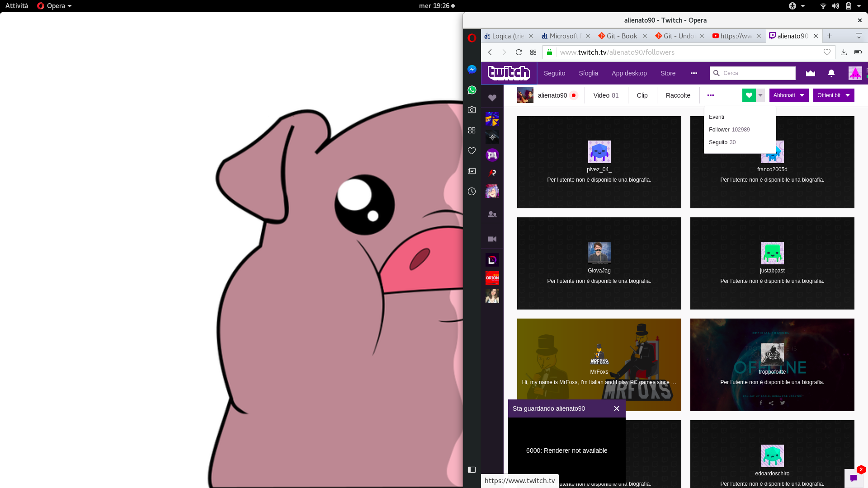Toggle the channel more options dots
Image resolution: width=868 pixels, height=488 pixels.
[710, 95]
